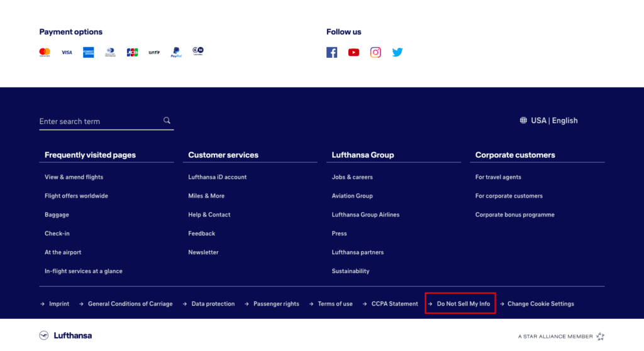Screen dimensions: 644x351
Task: Click Do Not Sell My Info
Action: tap(464, 304)
